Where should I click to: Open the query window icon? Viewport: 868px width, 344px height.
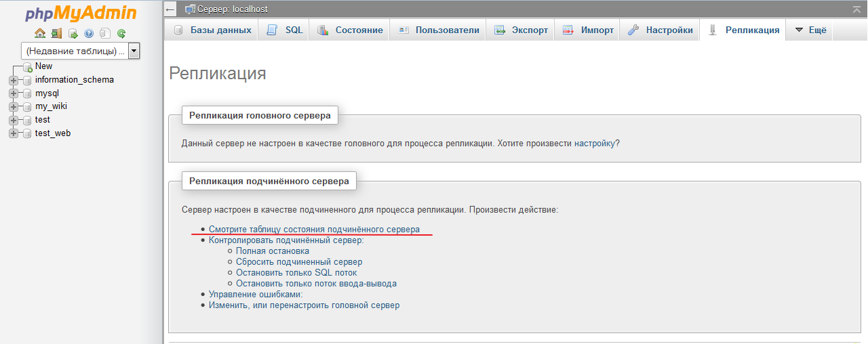(x=73, y=33)
